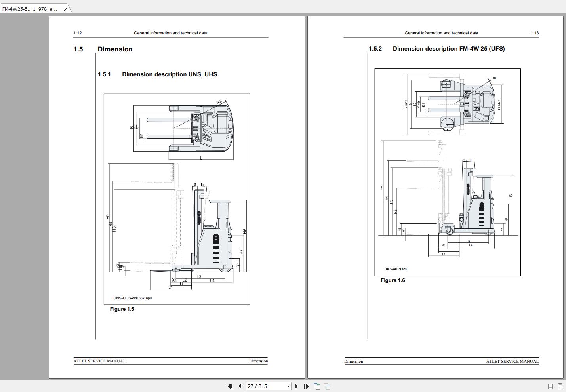Click 'General information and technical data' right header

[441, 33]
